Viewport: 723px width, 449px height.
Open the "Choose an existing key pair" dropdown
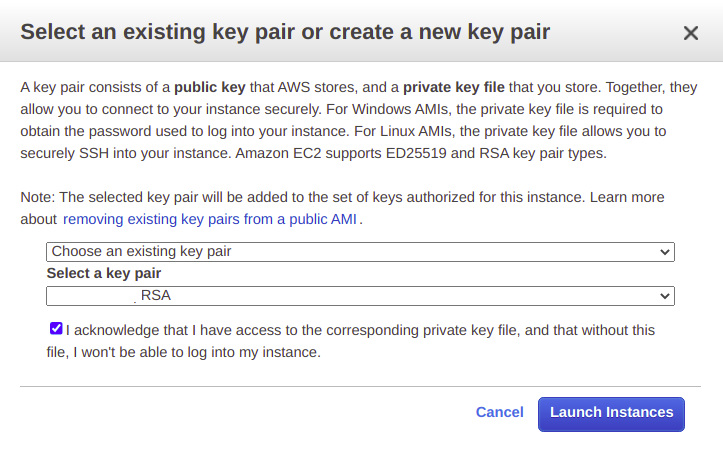pos(360,252)
